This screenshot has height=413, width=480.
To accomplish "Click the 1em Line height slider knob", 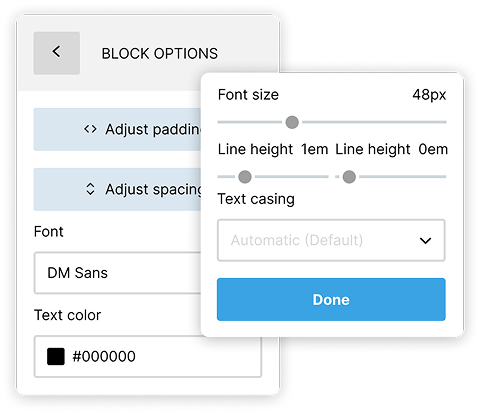I will (x=245, y=177).
